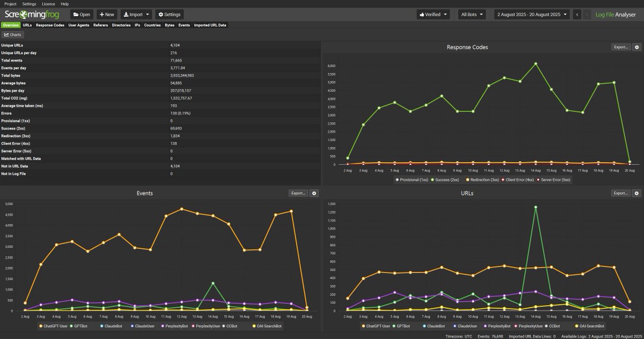The height and width of the screenshot is (339, 644).
Task: Toggle ChatGPT-User legend in URLs chart
Action: tap(376, 326)
